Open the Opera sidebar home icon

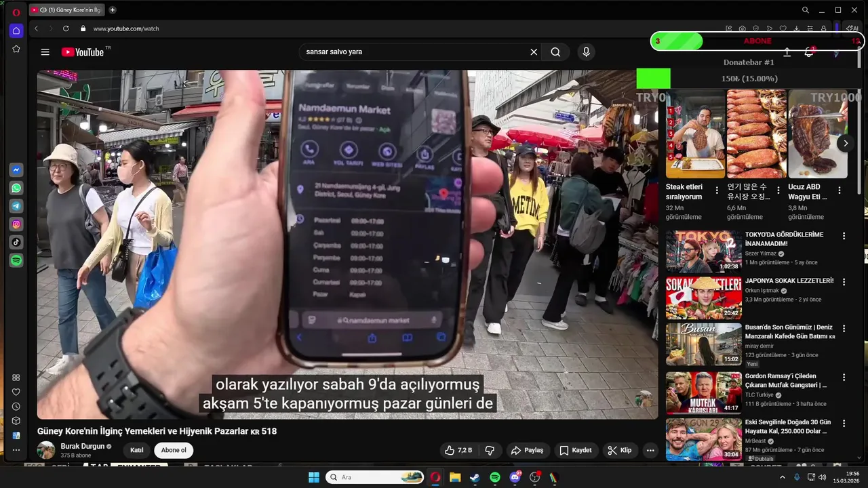[x=16, y=30]
